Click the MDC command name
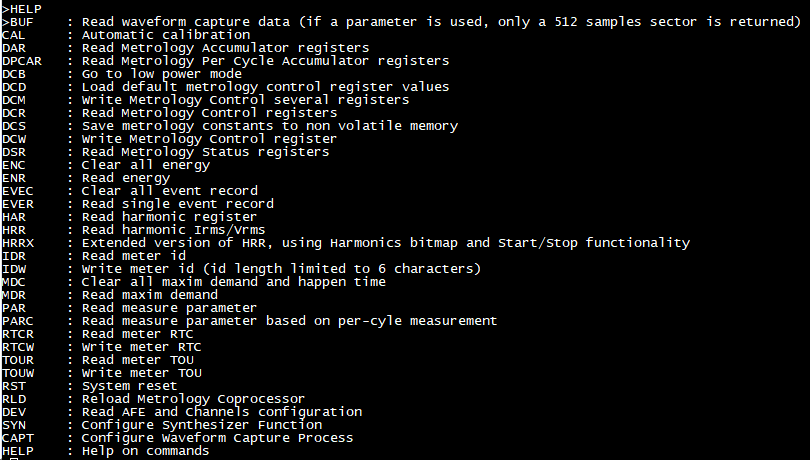Viewport: 810px width, 460px height. tap(14, 281)
